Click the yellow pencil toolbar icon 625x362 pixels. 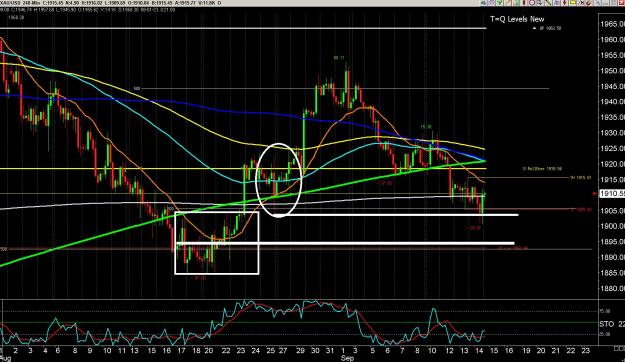(x=507, y=2)
